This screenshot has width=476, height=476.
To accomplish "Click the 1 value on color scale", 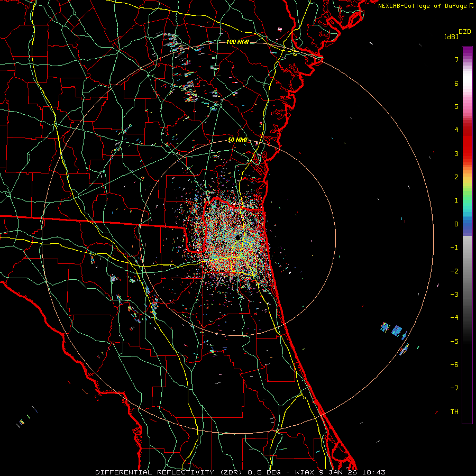I will coord(456,200).
